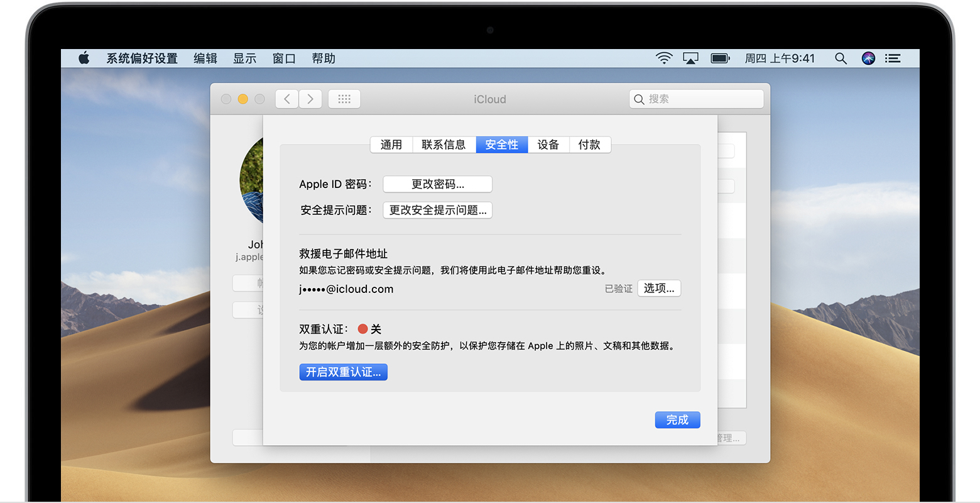Launch Siri from menu bar
This screenshot has height=503, width=980.
(868, 58)
